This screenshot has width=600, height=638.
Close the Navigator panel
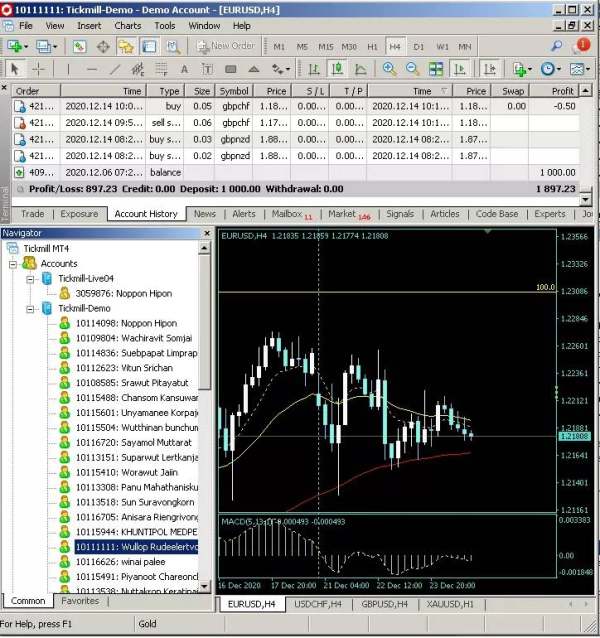click(207, 233)
